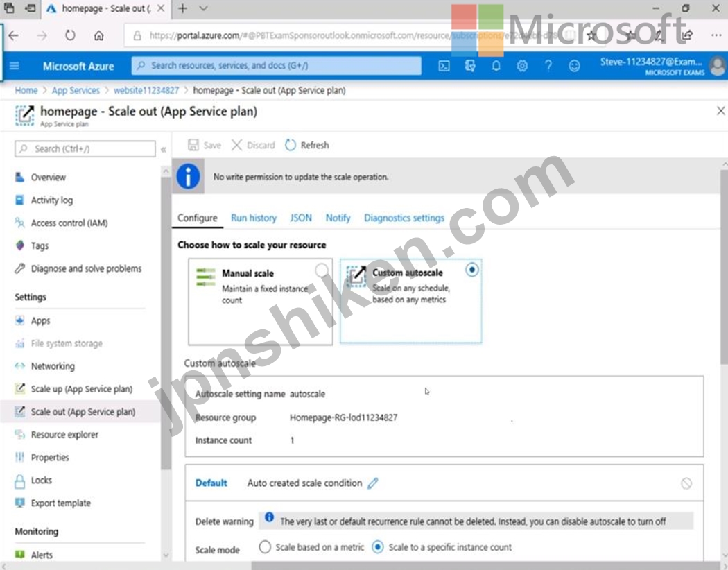
Task: Click the Homepage-RG-lod11234827 resource group value
Action: click(x=344, y=417)
